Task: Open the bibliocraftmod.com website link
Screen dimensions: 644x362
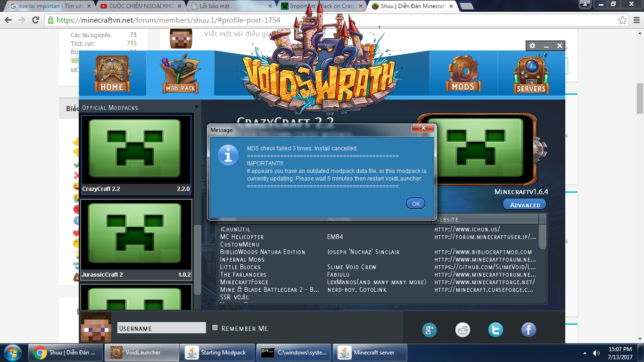Action: (x=483, y=252)
